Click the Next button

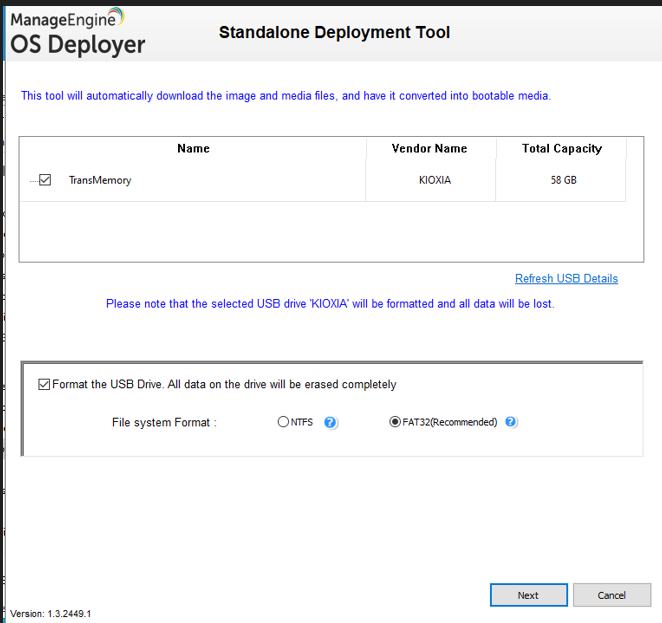tap(529, 595)
